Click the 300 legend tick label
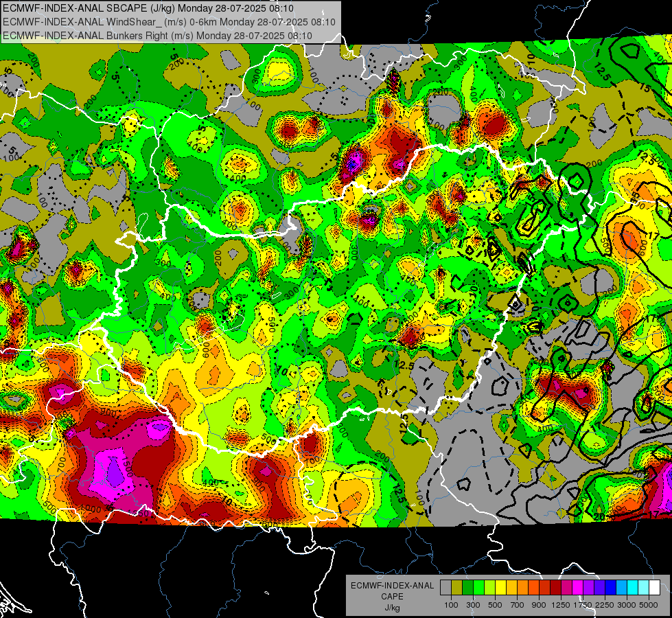The width and height of the screenshot is (672, 618). (x=473, y=605)
